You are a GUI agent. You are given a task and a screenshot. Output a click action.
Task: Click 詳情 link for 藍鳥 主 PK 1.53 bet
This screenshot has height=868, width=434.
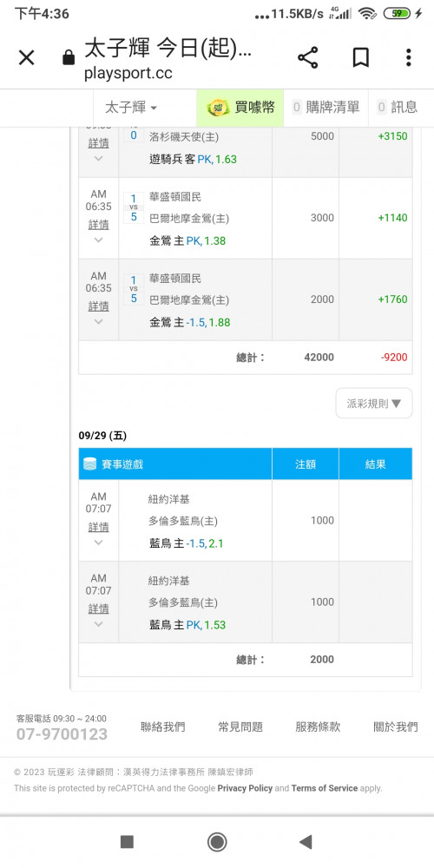pyautogui.click(x=99, y=608)
